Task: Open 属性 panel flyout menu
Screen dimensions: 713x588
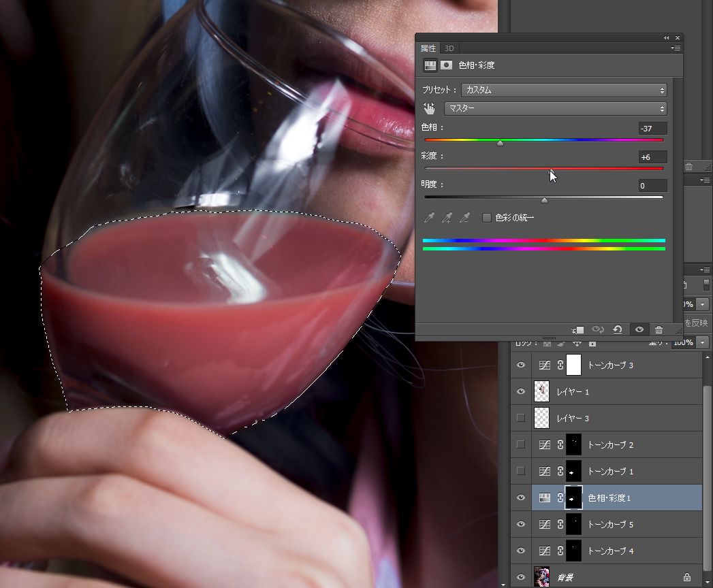Action: click(676, 48)
